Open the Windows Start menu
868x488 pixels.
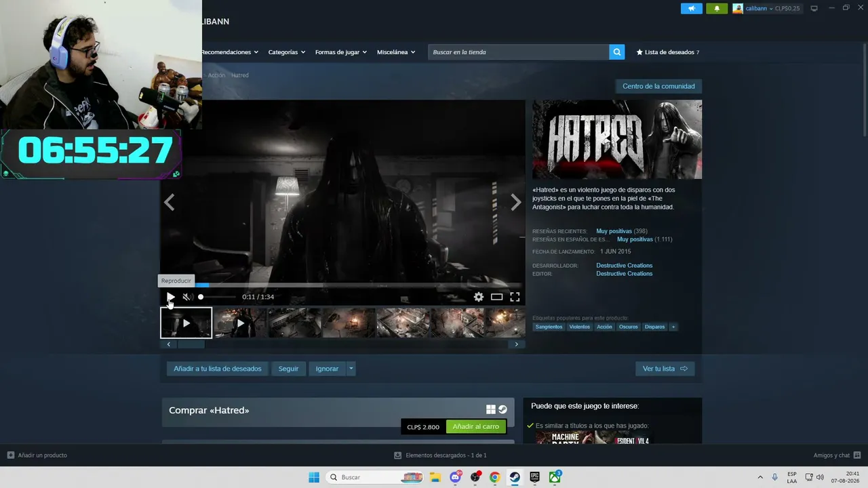pos(314,477)
